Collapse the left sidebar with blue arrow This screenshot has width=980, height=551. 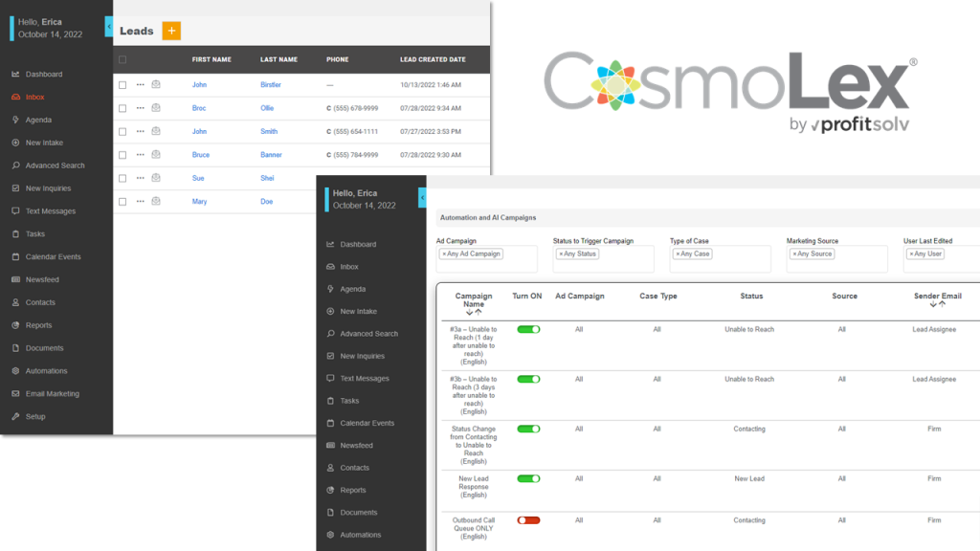coord(108,28)
